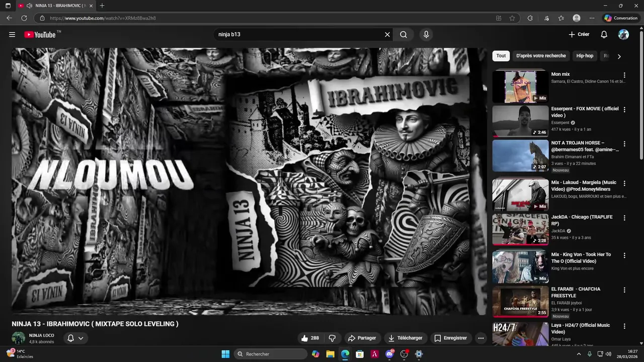
Task: Expand subscription notification dropdown for NINJA LOCO
Action: 75,338
